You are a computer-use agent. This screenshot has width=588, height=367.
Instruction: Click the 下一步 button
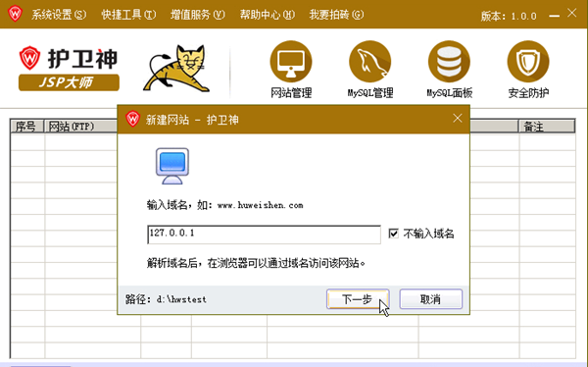(x=358, y=299)
